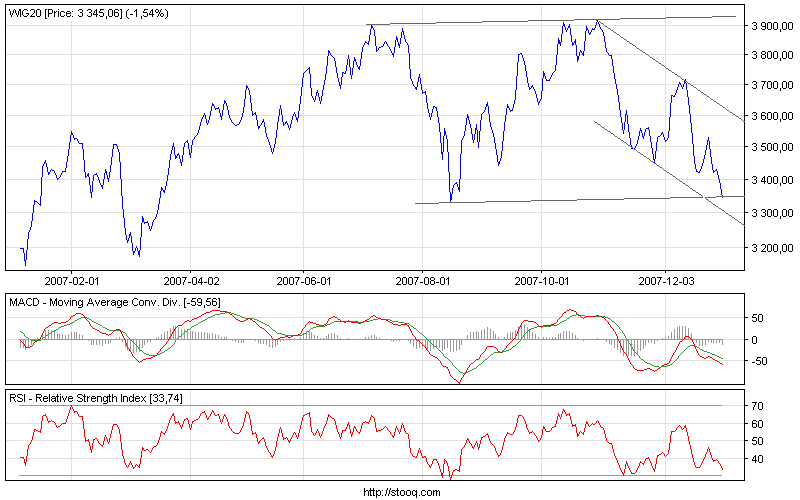Click the RSI axis label 40
The height and width of the screenshot is (500, 800).
(x=758, y=459)
